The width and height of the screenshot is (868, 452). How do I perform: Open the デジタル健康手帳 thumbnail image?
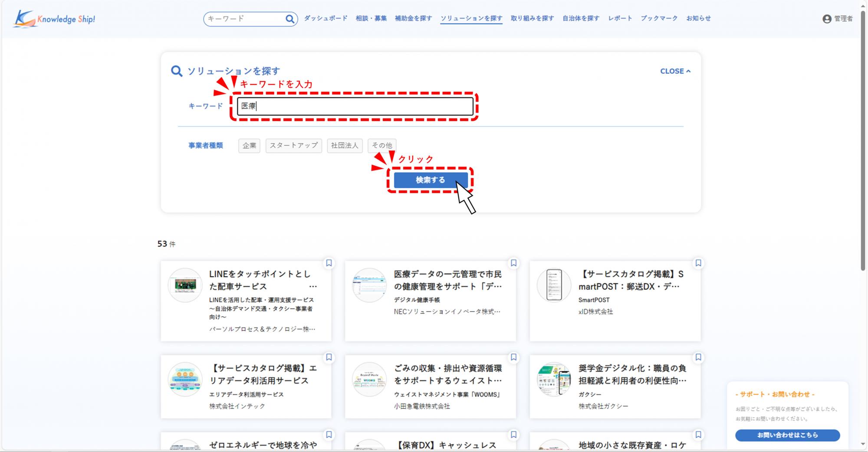pos(369,285)
